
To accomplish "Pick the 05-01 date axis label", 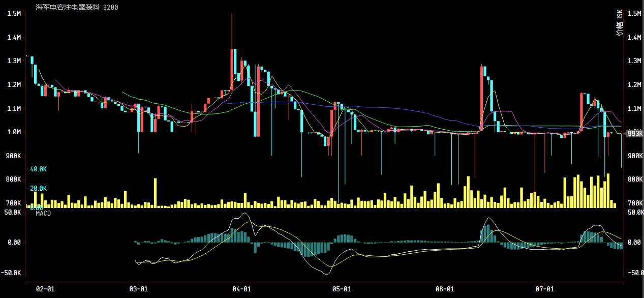I will click(x=342, y=289).
